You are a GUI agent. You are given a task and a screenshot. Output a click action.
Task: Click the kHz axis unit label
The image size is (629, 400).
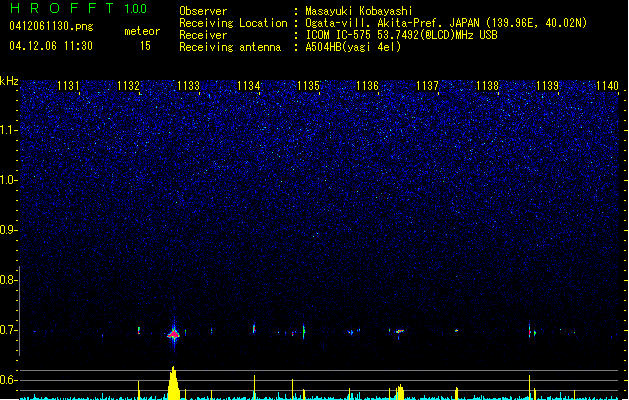click(9, 81)
